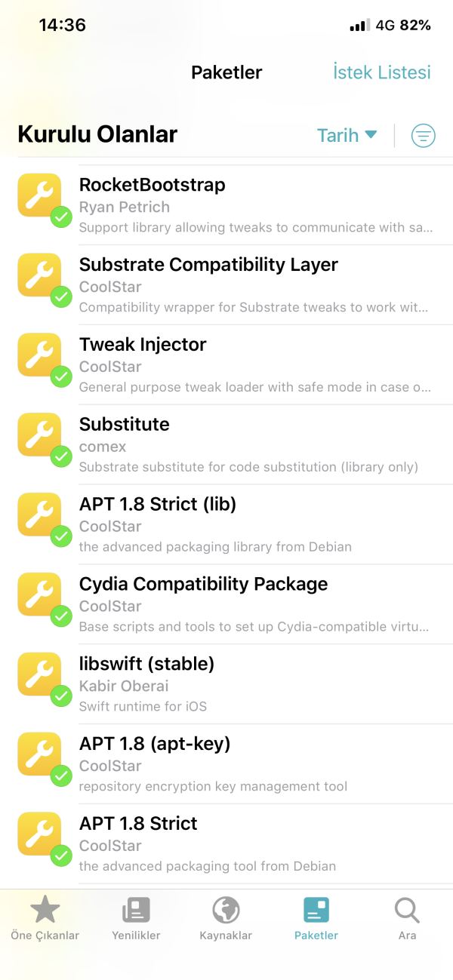The width and height of the screenshot is (453, 980).
Task: Tap green installed checkmark on Substitute
Action: [61, 457]
